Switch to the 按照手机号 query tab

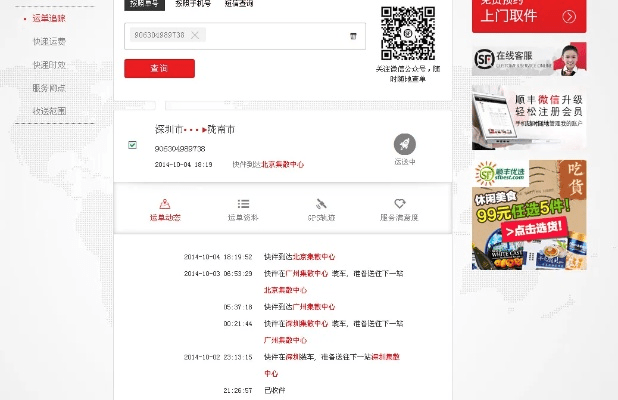[x=193, y=4]
